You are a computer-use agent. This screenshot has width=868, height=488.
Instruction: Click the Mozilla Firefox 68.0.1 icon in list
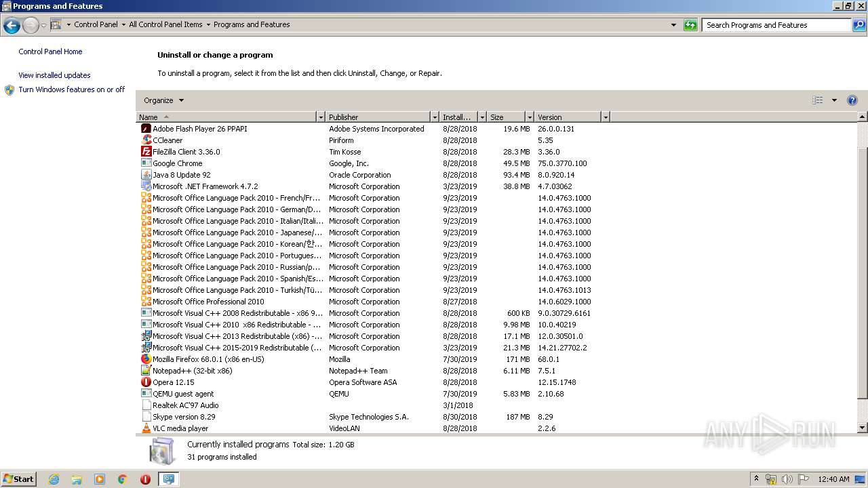point(146,359)
